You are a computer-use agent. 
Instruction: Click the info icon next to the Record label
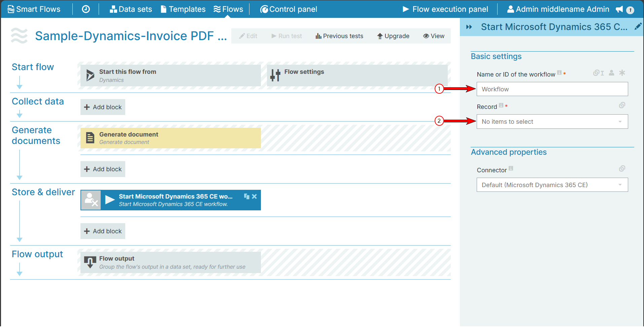click(x=501, y=105)
